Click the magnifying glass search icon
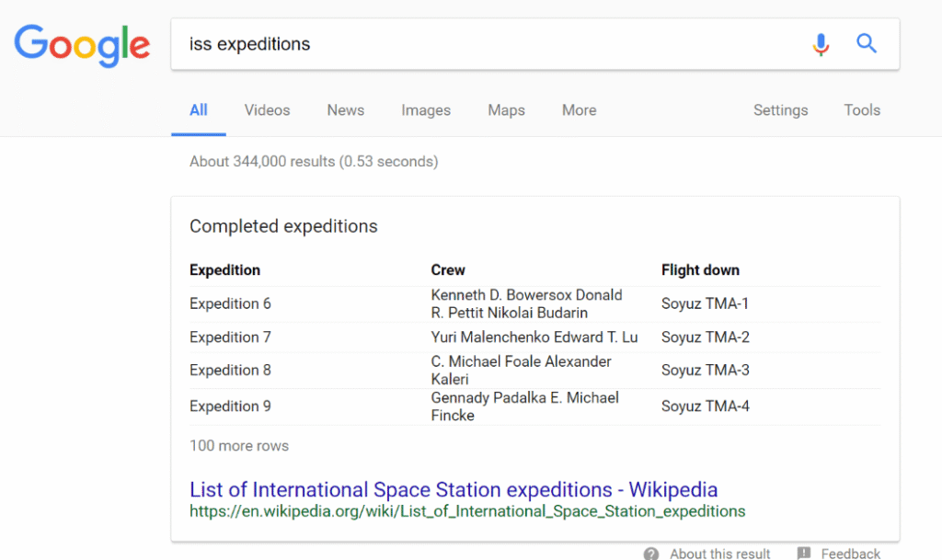Image resolution: width=942 pixels, height=560 pixels. pos(866,43)
